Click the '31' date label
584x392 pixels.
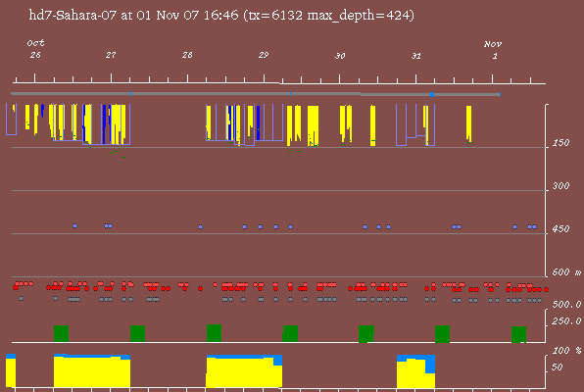416,56
